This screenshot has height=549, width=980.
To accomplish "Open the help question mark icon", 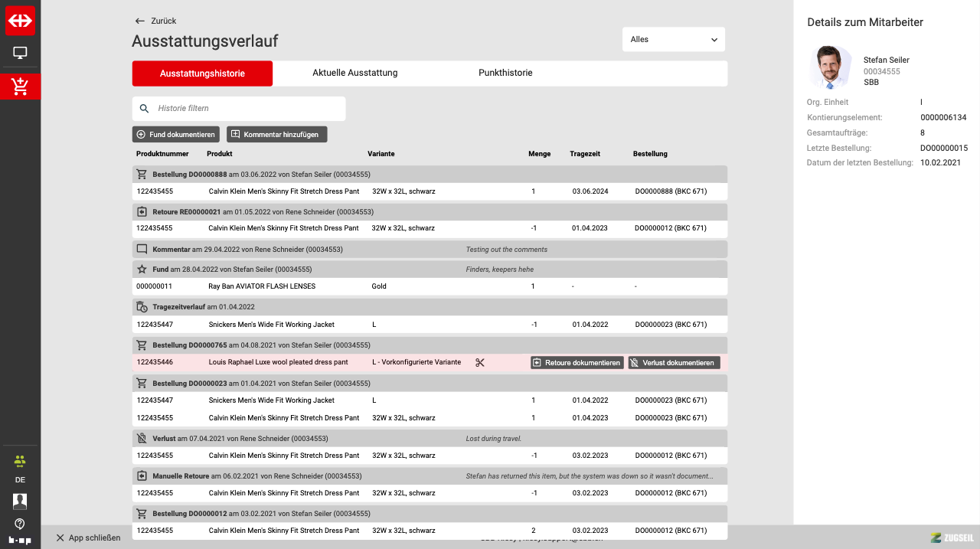I will click(x=20, y=524).
